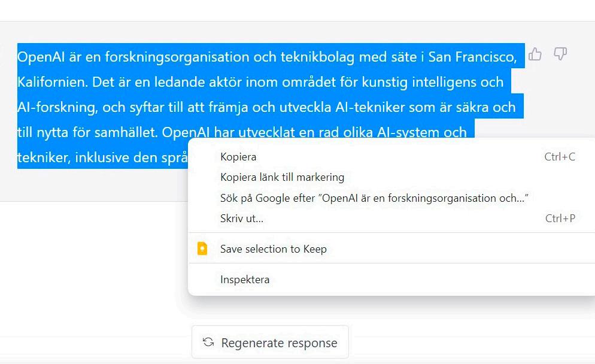Viewport: 595px width, 364px height.
Task: Click the word Kalifornien in the response
Action: coord(51,82)
